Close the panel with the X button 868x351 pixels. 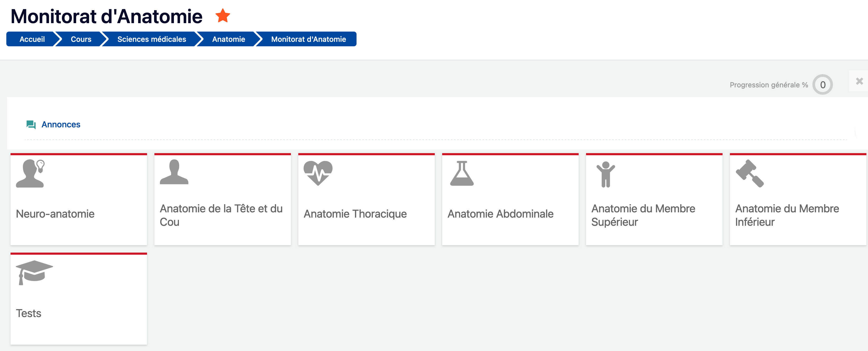click(859, 81)
